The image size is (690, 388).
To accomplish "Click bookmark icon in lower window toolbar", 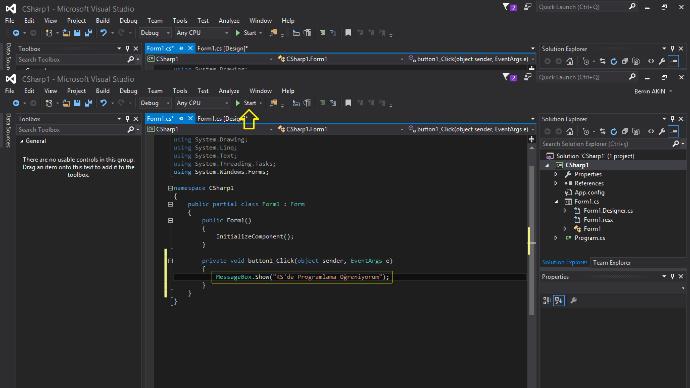I will coord(348,103).
